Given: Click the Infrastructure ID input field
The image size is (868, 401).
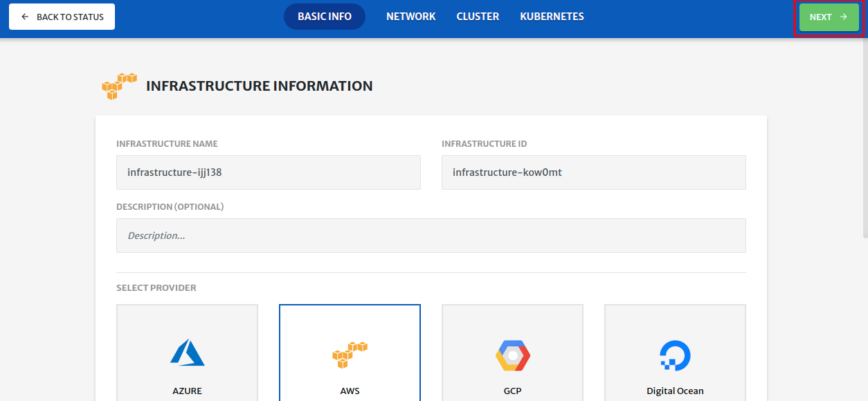Looking at the screenshot, I should [594, 172].
